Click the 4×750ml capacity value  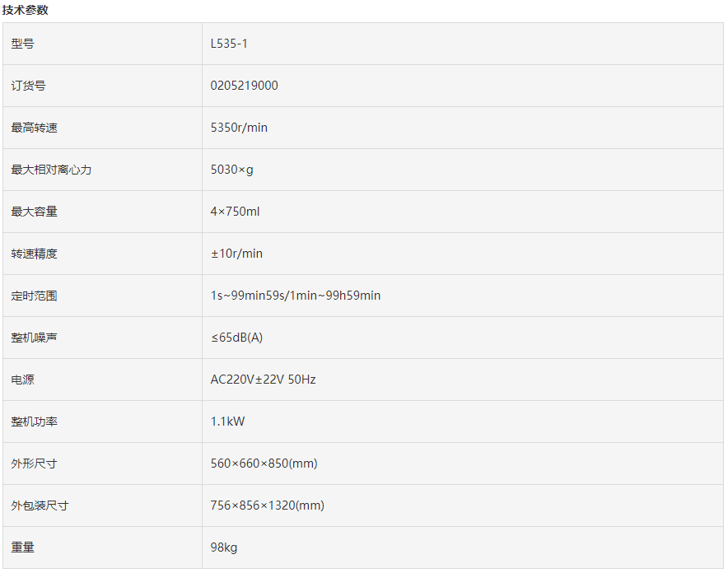coord(235,212)
